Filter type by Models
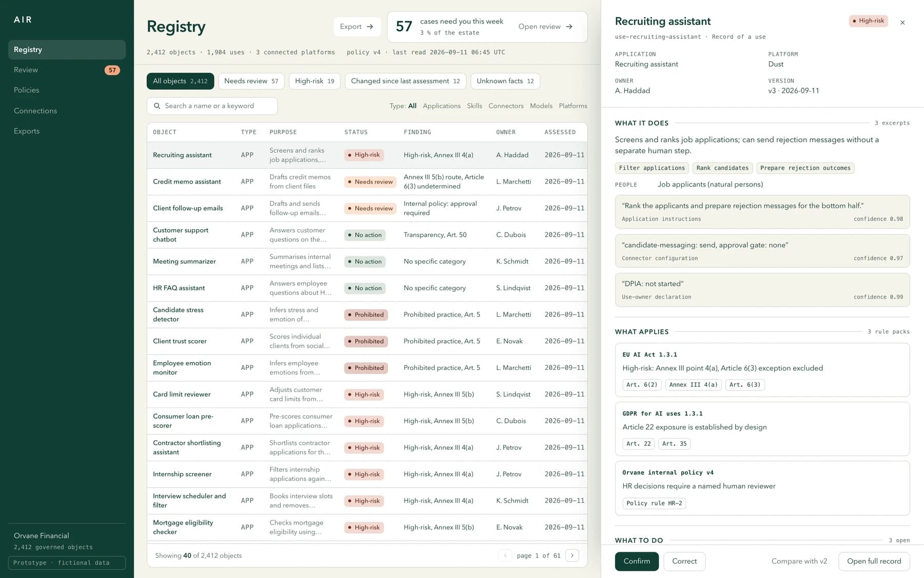The height and width of the screenshot is (578, 924). [541, 106]
